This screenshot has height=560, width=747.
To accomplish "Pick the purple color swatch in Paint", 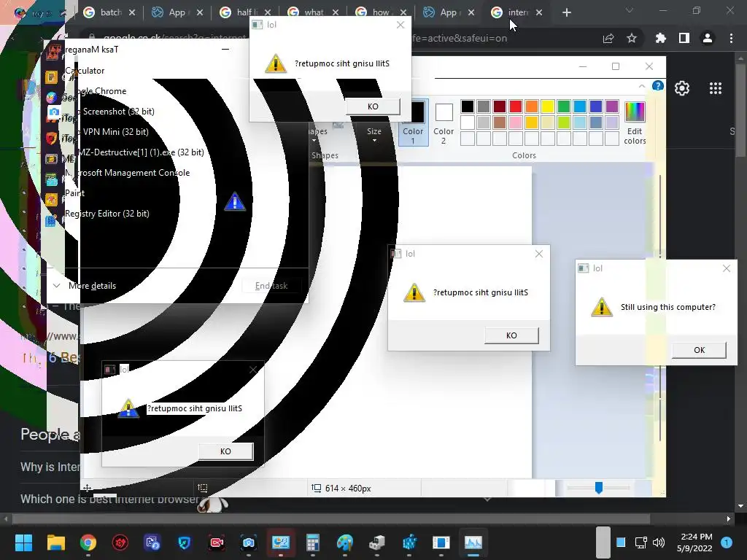I will click(612, 106).
